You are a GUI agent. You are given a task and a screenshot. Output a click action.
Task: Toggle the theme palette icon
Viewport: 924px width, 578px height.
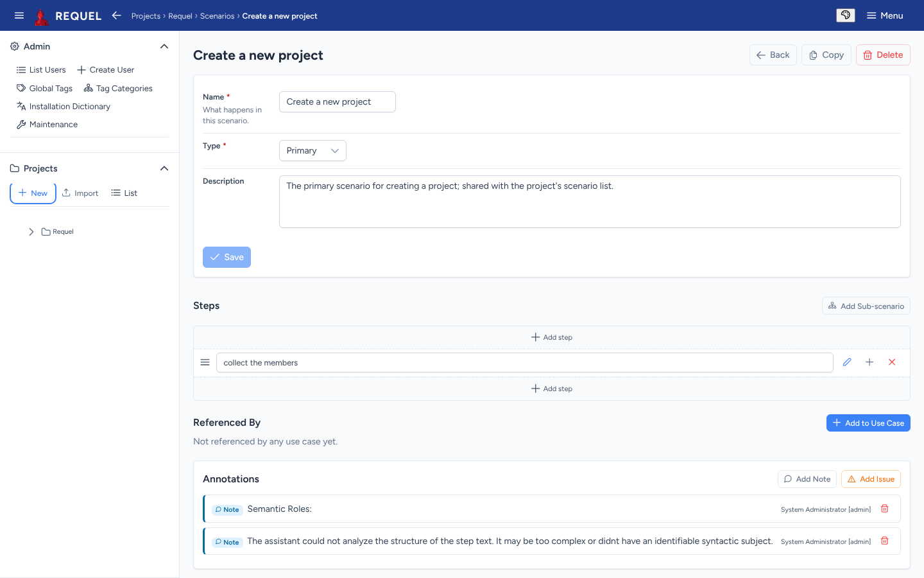click(x=846, y=15)
